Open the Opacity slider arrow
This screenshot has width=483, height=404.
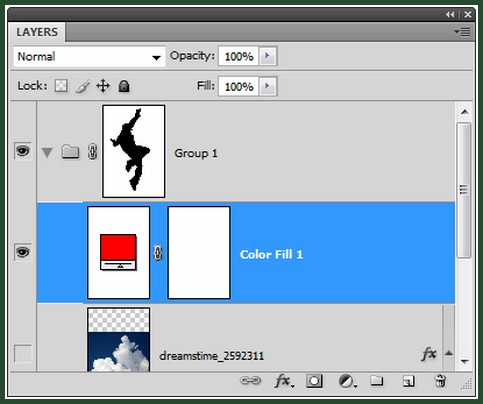coord(268,56)
